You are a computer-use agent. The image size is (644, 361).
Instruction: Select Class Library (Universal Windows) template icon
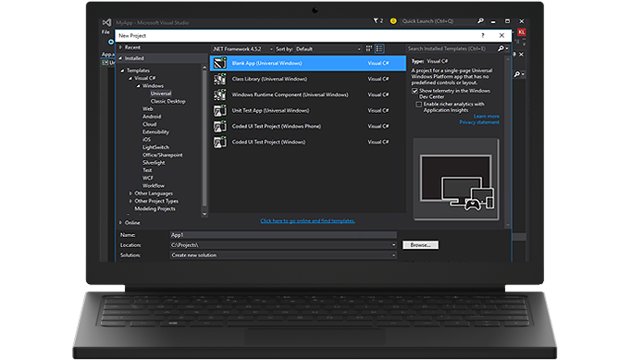point(219,79)
